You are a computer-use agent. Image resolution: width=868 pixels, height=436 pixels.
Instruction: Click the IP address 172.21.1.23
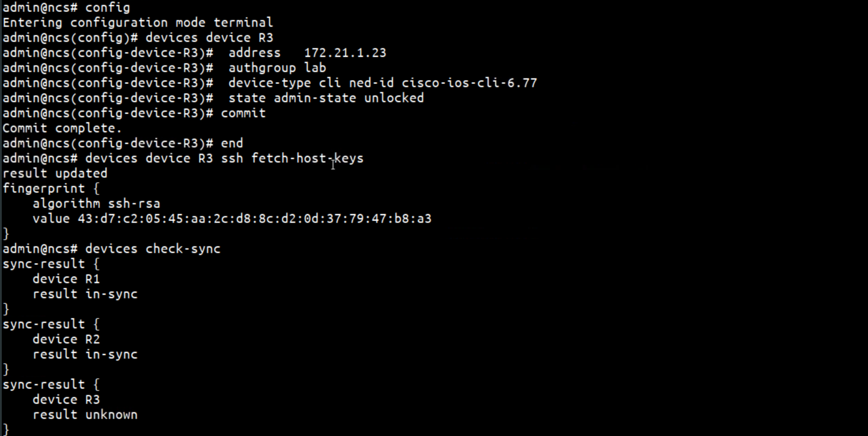tap(345, 53)
